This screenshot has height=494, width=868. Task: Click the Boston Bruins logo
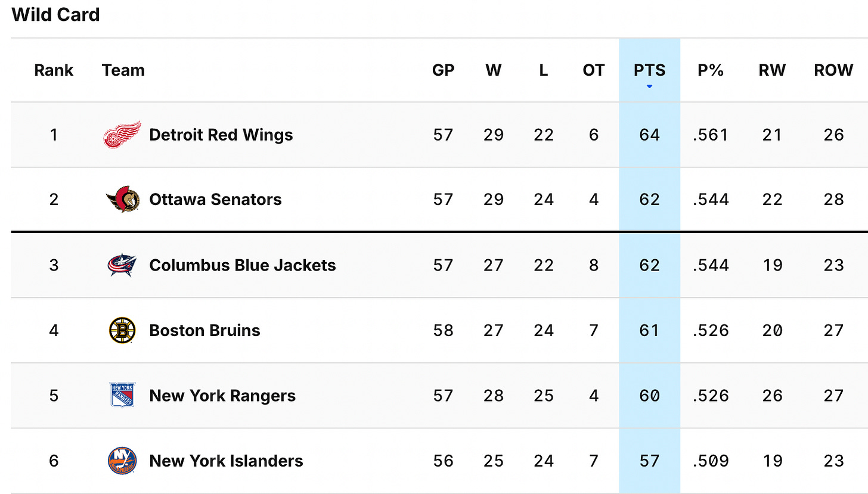[x=122, y=330]
